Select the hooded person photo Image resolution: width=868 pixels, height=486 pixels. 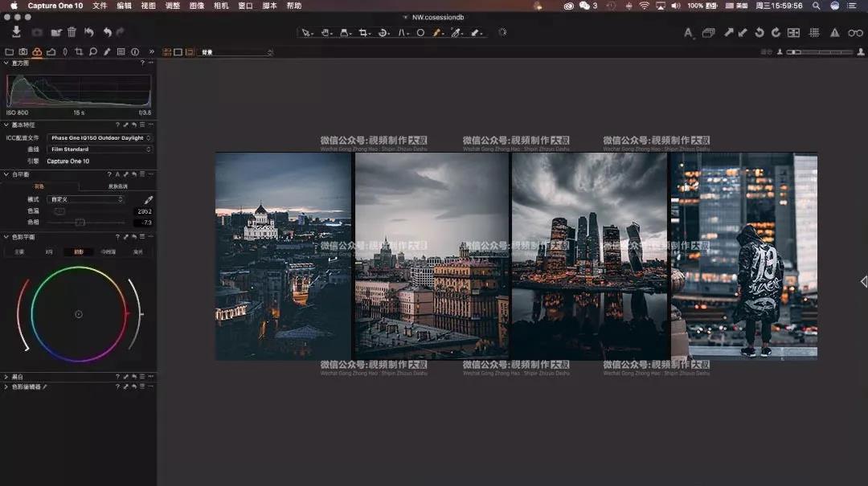coord(744,256)
